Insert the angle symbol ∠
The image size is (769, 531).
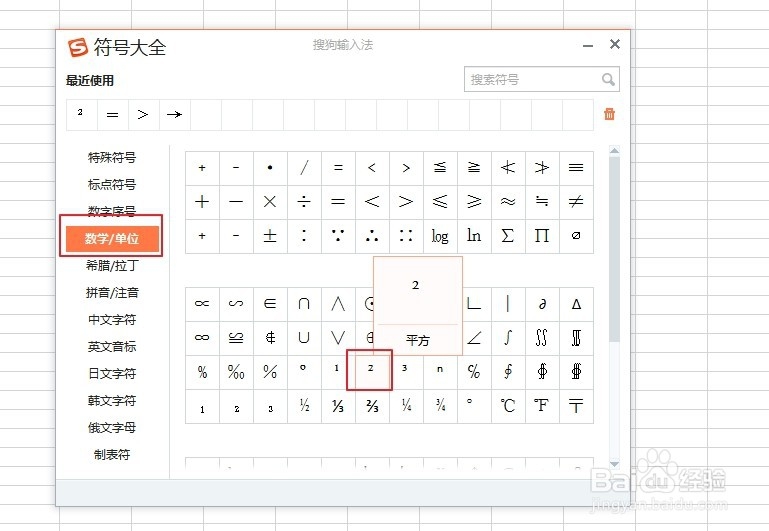point(475,338)
